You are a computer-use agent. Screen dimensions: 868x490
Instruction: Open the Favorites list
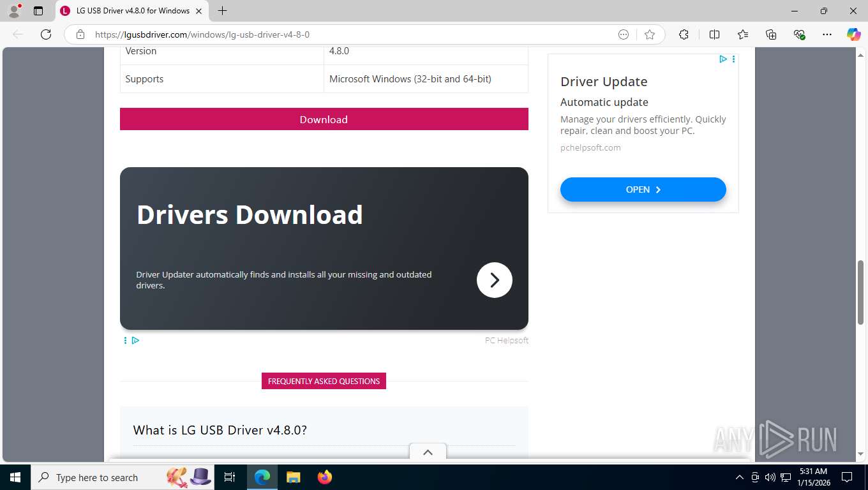pyautogui.click(x=742, y=34)
